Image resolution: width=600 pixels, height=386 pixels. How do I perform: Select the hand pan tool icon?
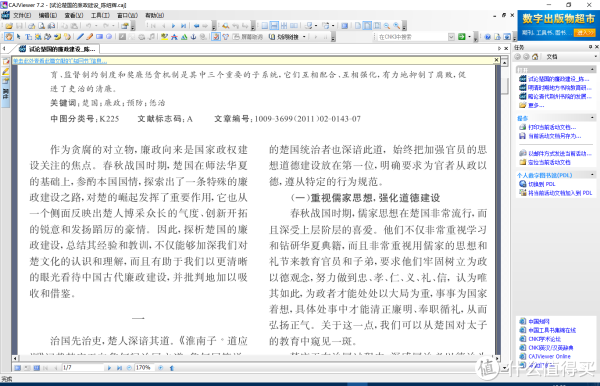9,37
